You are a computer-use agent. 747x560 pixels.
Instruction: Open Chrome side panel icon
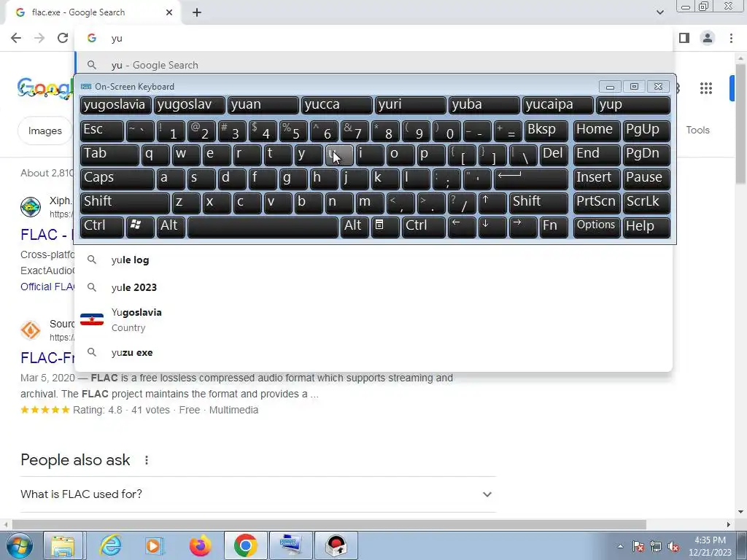point(684,38)
